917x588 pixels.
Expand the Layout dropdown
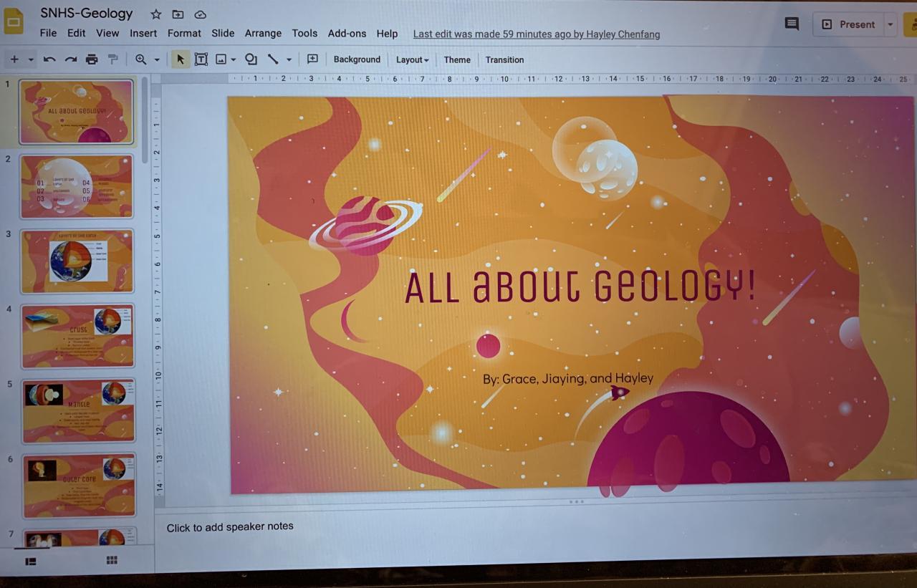coord(412,60)
